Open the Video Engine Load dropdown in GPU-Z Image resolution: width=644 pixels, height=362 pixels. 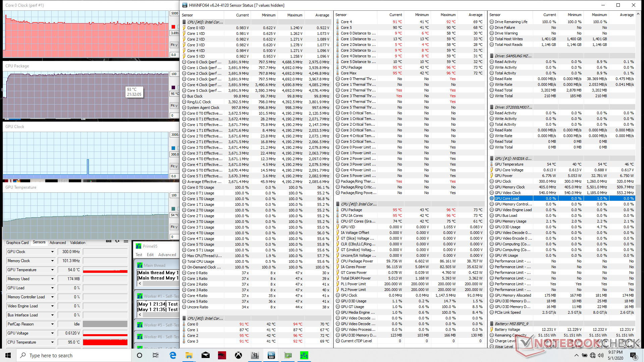(x=52, y=306)
